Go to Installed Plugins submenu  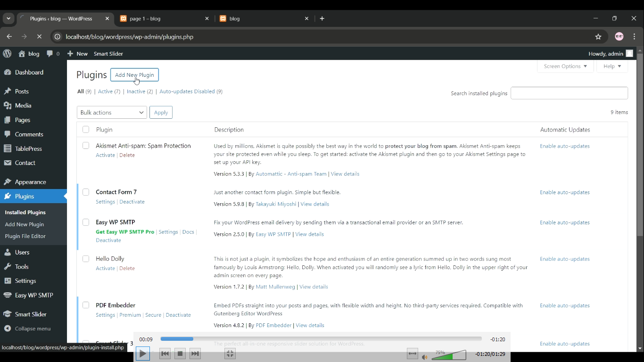pyautogui.click(x=25, y=213)
